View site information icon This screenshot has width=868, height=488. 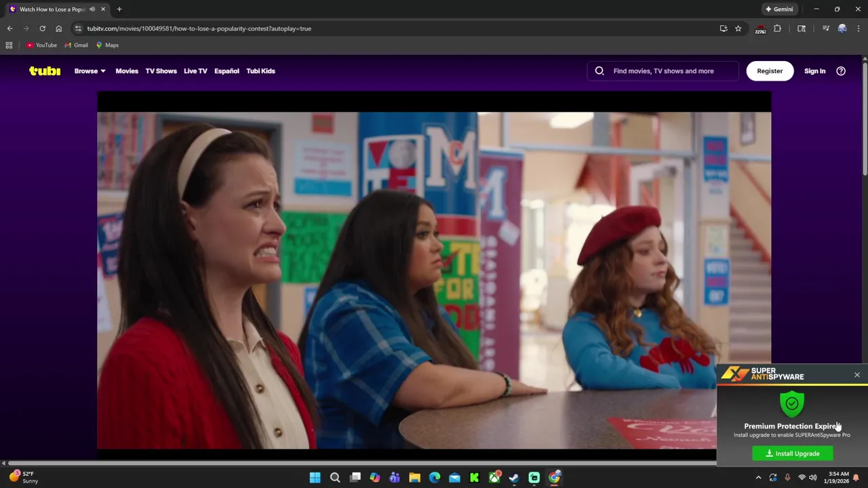coord(79,28)
